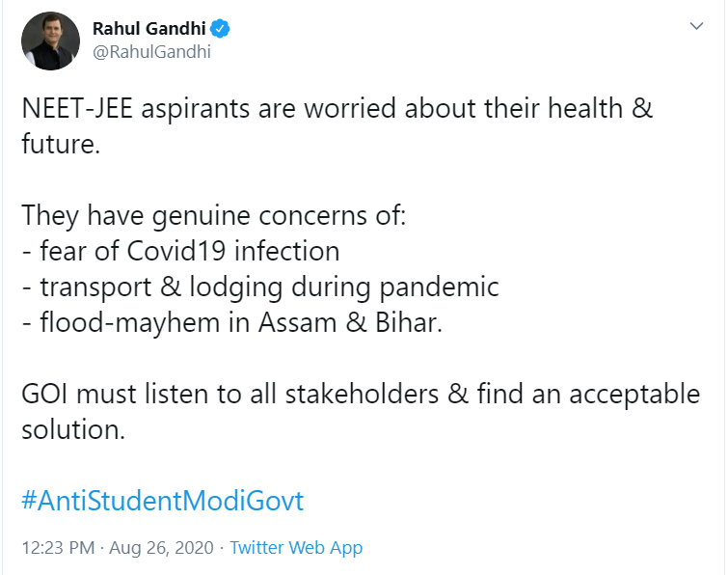Viewport: 728px width, 575px height.
Task: Click 'flood-mayhem in Assam & Bihar' line
Action: click(241, 322)
